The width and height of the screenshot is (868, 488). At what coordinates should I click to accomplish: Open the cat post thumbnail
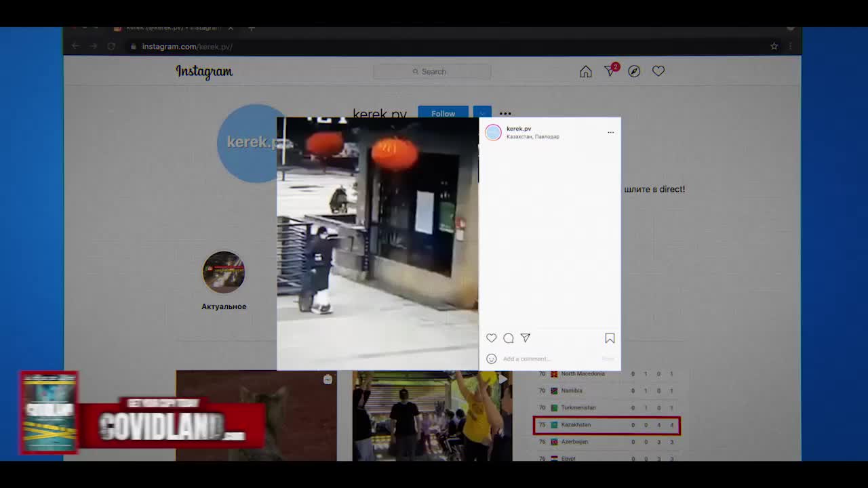coord(256,415)
